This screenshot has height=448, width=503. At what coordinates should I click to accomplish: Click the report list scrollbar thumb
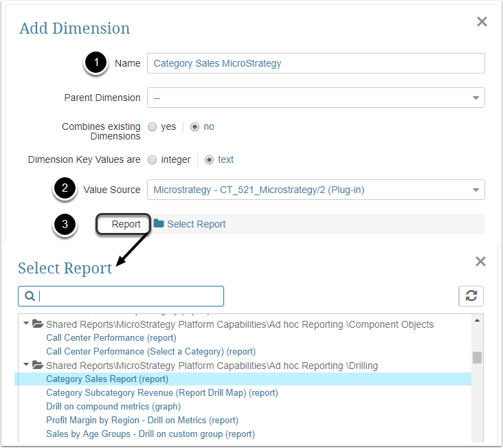pyautogui.click(x=477, y=357)
